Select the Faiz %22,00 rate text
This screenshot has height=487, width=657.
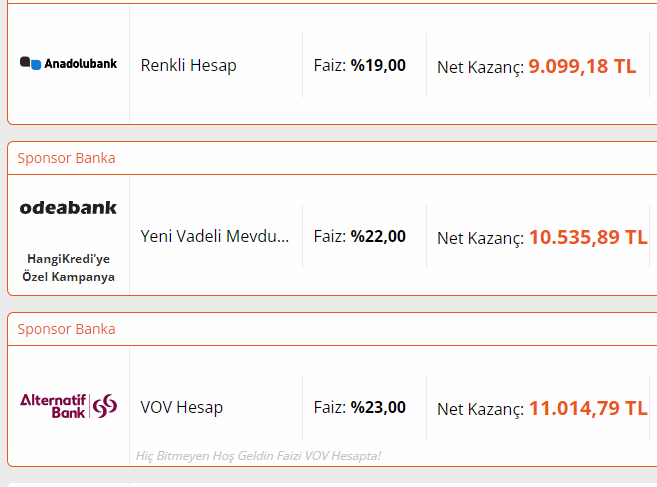coord(360,236)
